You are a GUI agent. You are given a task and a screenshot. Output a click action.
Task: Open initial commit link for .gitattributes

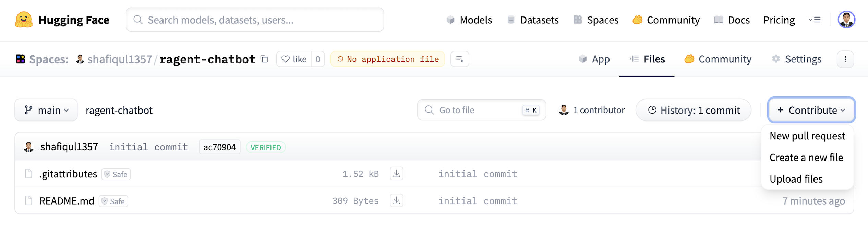(478, 174)
